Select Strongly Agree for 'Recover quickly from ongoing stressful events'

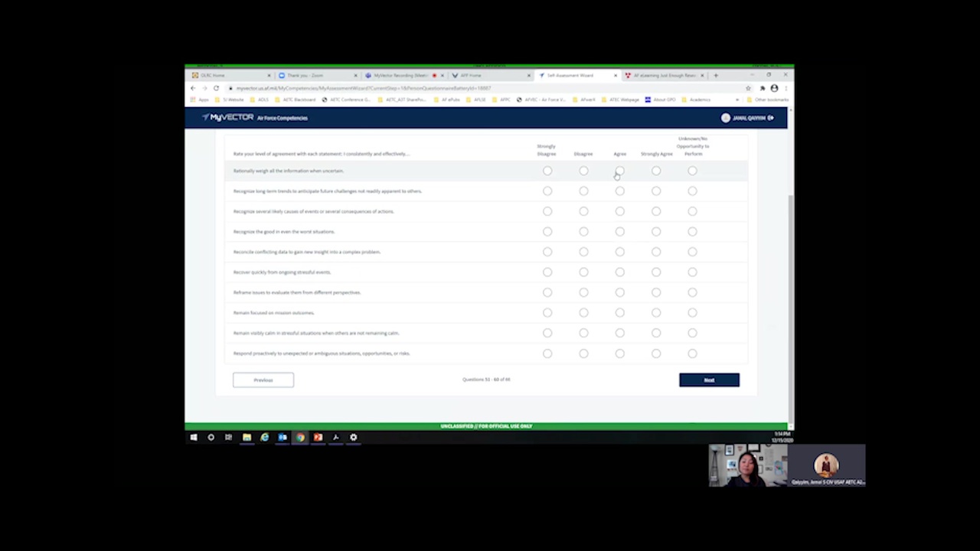[656, 272]
